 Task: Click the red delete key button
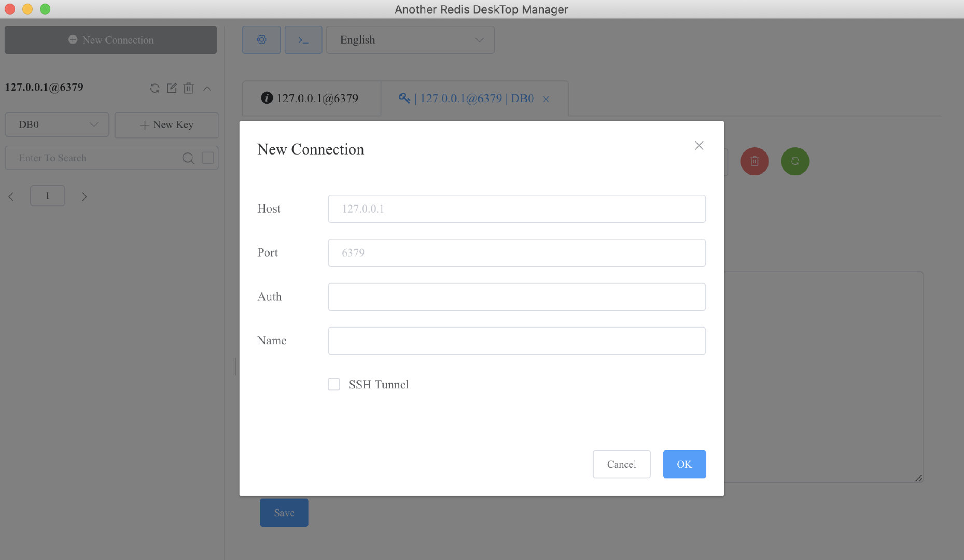point(755,161)
